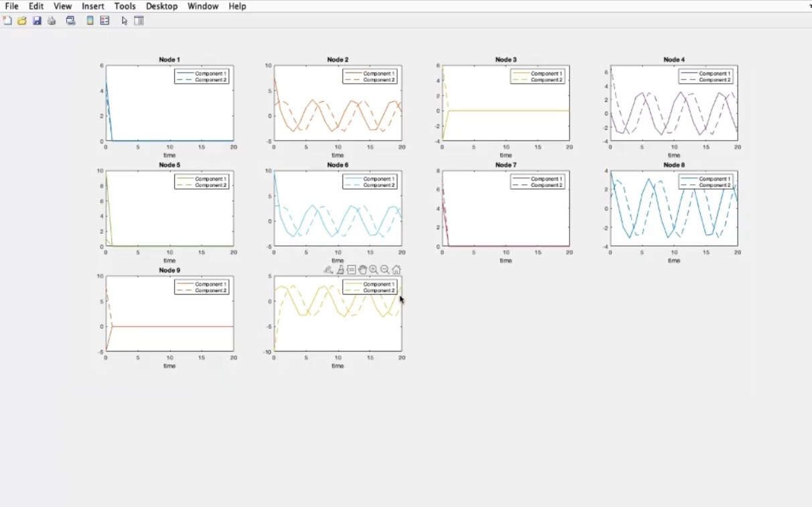
Task: Expand the Tools menu
Action: click(125, 6)
